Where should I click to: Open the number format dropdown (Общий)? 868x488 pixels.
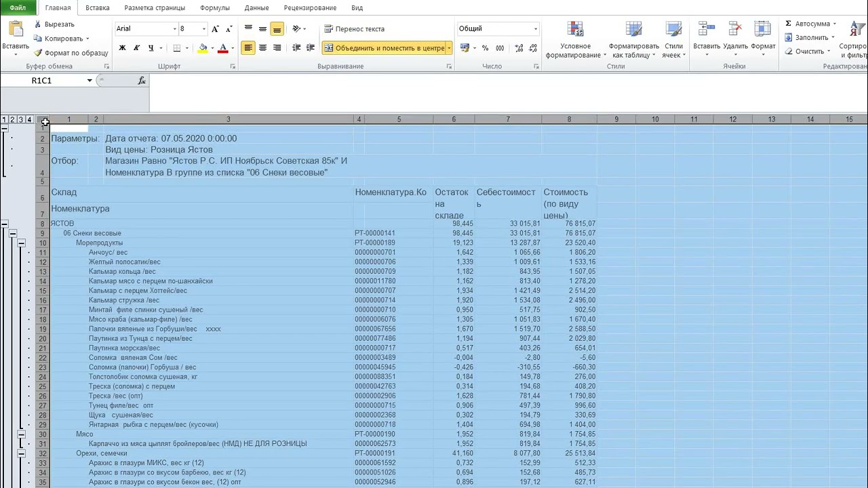535,28
